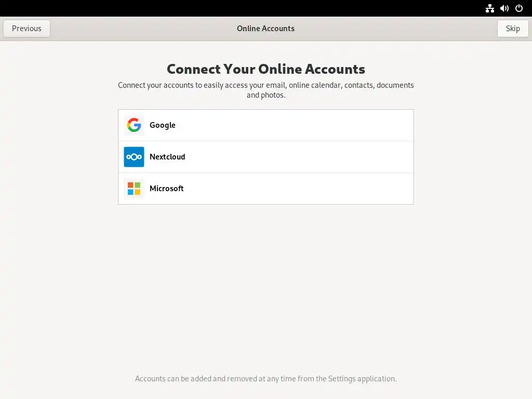Select the Google account label
532x399 pixels.
point(163,125)
